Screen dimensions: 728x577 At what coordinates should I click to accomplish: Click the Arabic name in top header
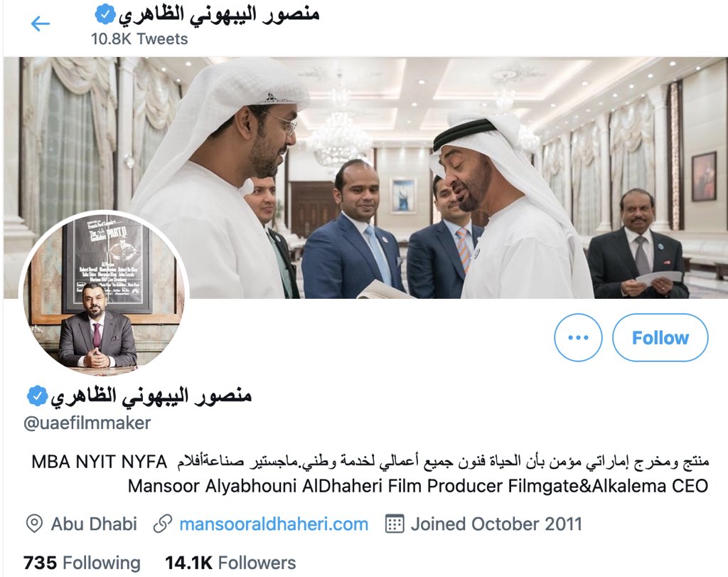click(219, 14)
